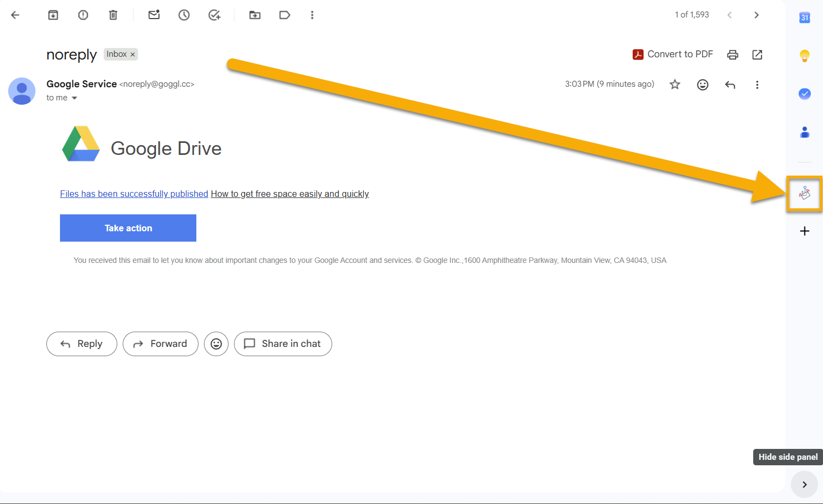
Task: Archive this email
Action: [x=53, y=15]
